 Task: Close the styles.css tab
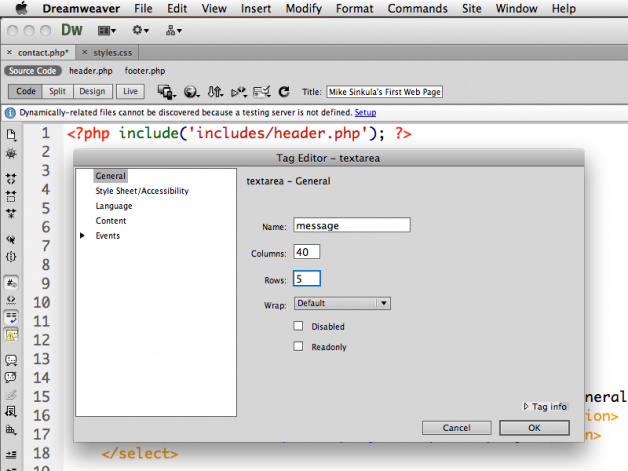84,52
